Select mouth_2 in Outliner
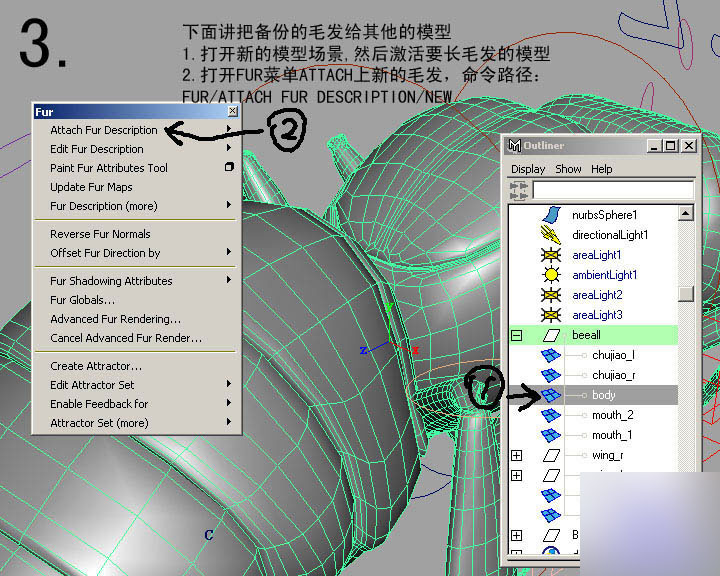 coord(613,415)
